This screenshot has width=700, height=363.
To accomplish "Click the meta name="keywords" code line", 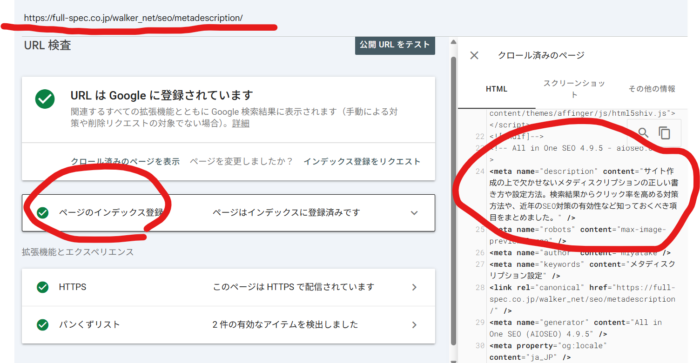I will [x=582, y=270].
